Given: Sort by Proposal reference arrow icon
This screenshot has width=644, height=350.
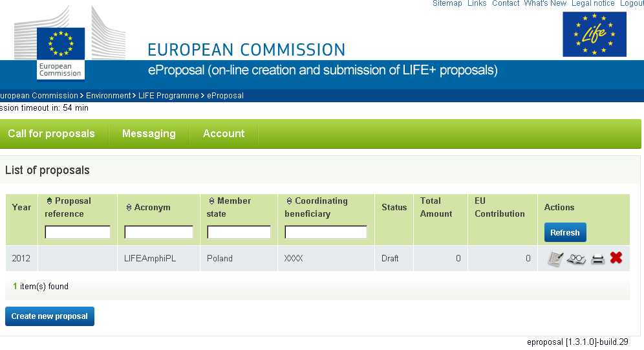Looking at the screenshot, I should [49, 201].
